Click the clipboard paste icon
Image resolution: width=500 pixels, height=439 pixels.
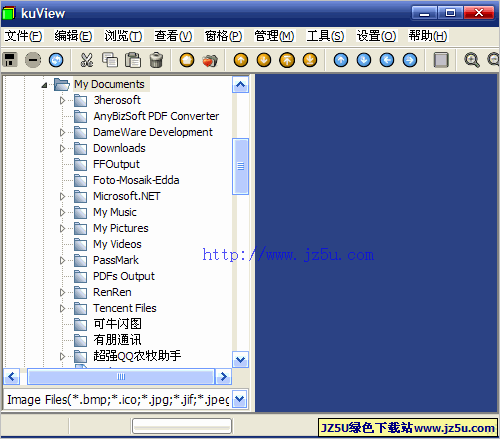click(x=133, y=60)
